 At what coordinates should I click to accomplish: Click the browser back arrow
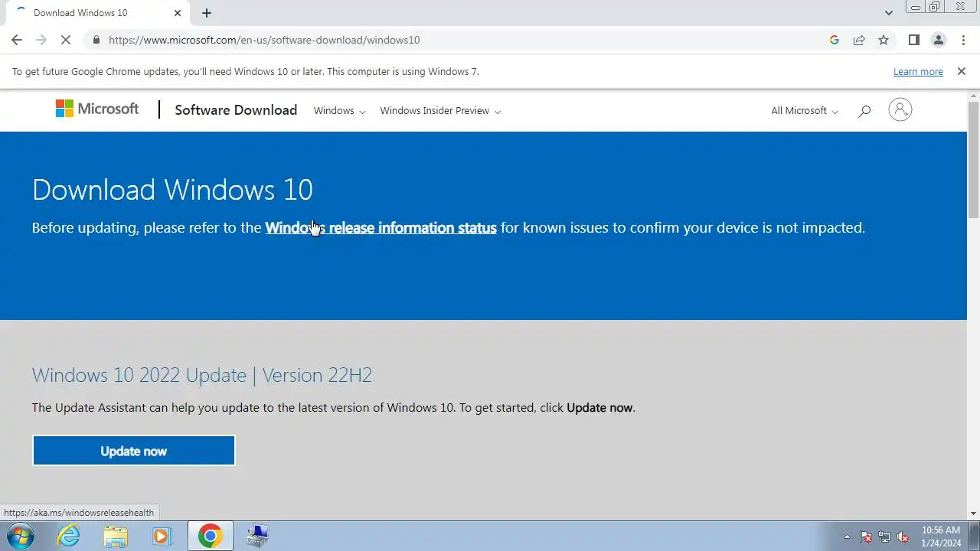point(17,40)
